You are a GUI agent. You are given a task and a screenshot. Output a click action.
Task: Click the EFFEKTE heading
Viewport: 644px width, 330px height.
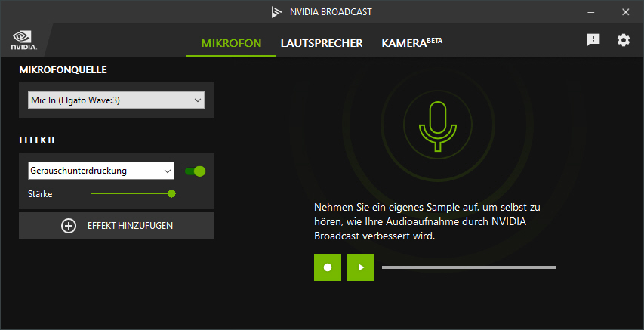(x=39, y=140)
